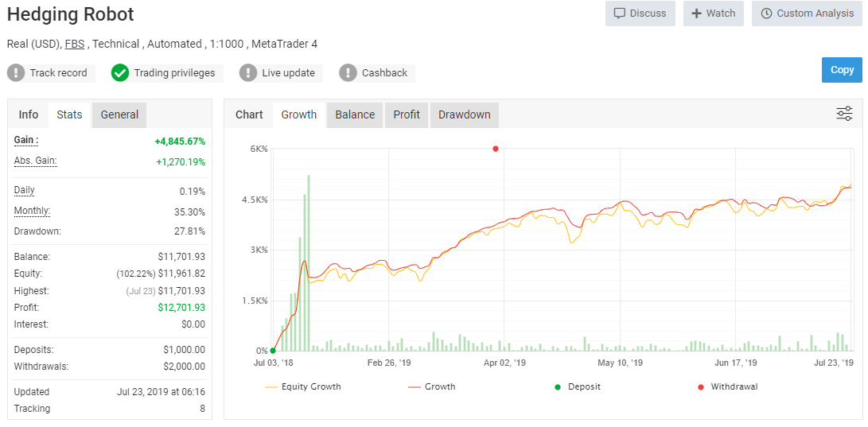Click the $11,961.82 equity value
This screenshot has height=427, width=868.
coord(181,274)
